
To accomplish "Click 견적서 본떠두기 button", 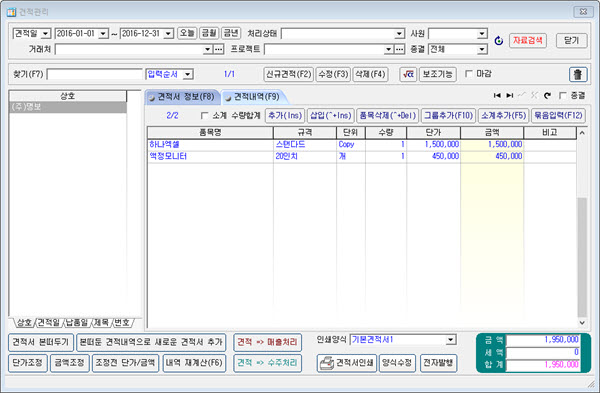I will click(41, 342).
